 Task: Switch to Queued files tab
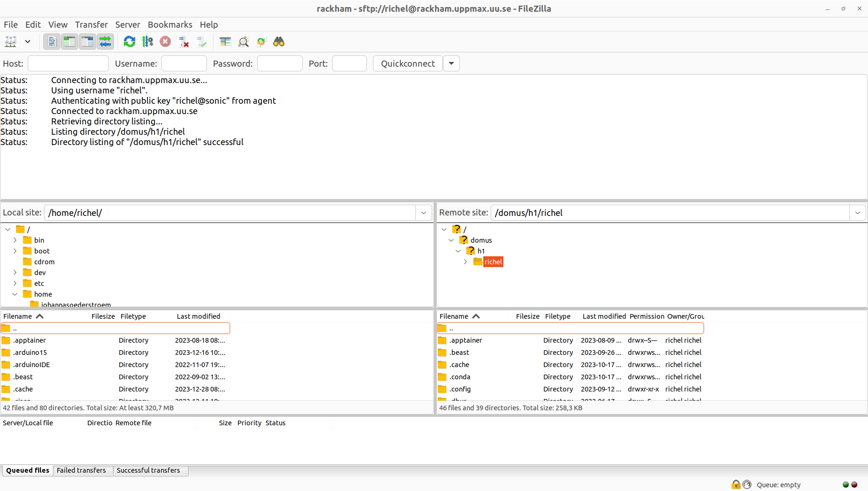click(28, 470)
